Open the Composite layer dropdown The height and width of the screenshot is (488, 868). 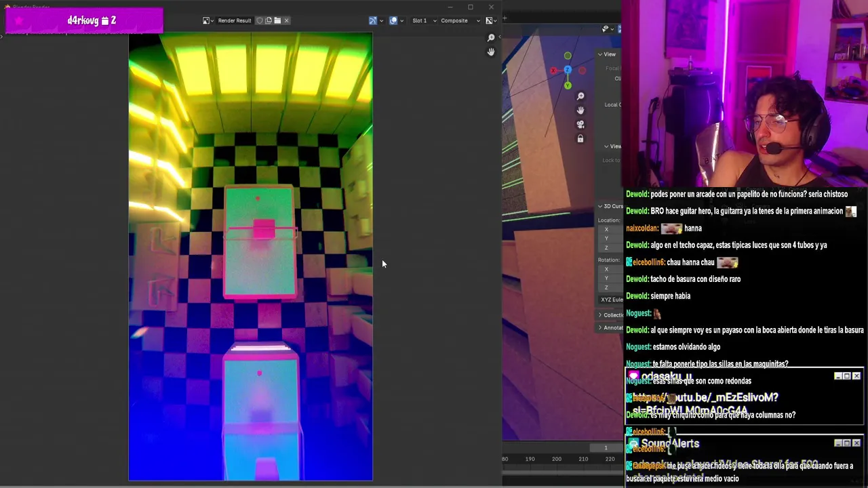click(460, 20)
